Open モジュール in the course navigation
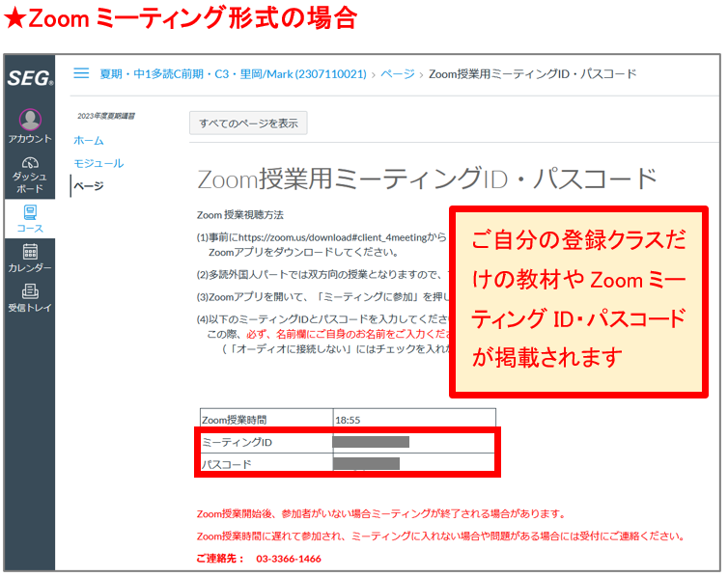 [x=98, y=163]
